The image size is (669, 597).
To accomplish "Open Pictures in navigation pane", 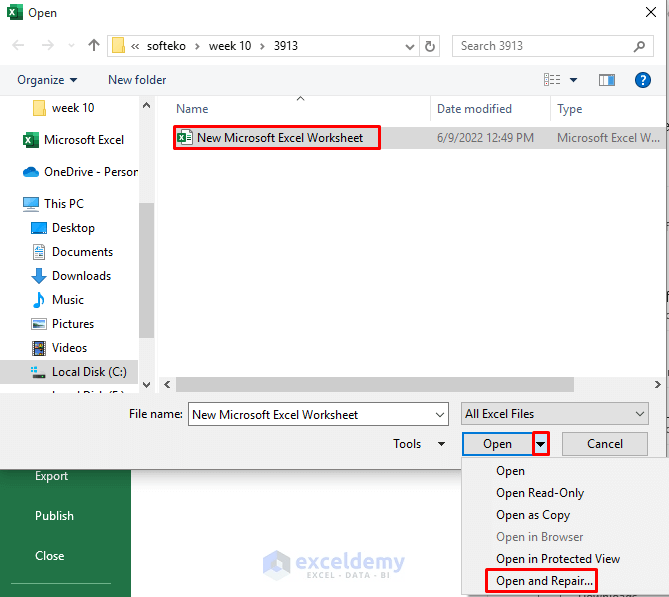I will tap(63, 324).
